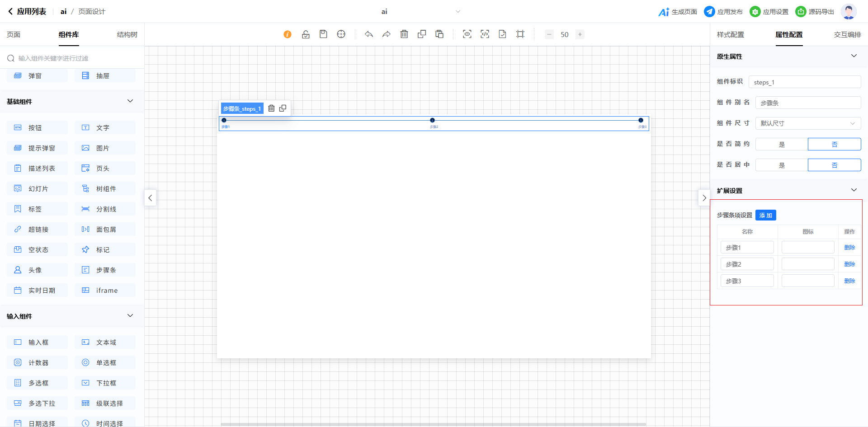Click 删除 link for 步骤2 row

(x=849, y=264)
